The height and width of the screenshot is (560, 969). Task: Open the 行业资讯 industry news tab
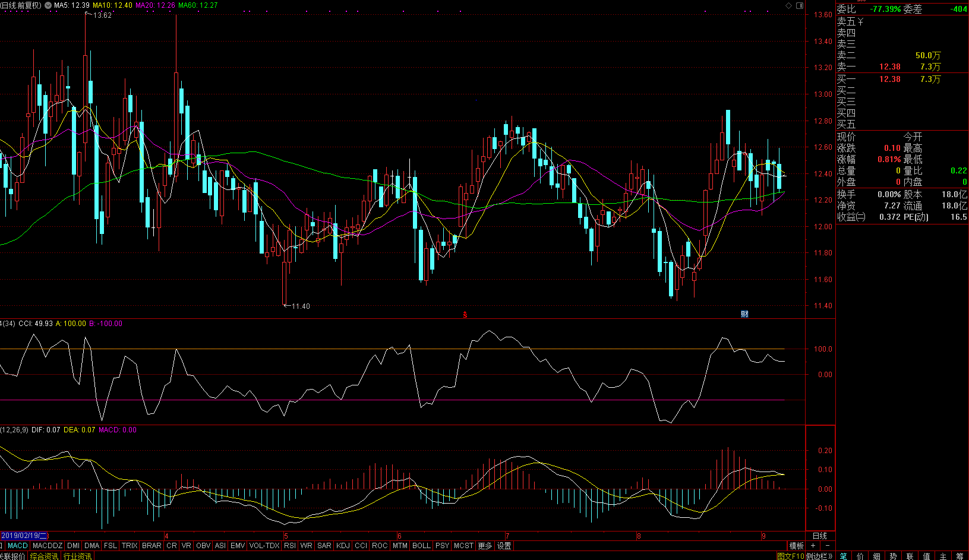(x=77, y=556)
